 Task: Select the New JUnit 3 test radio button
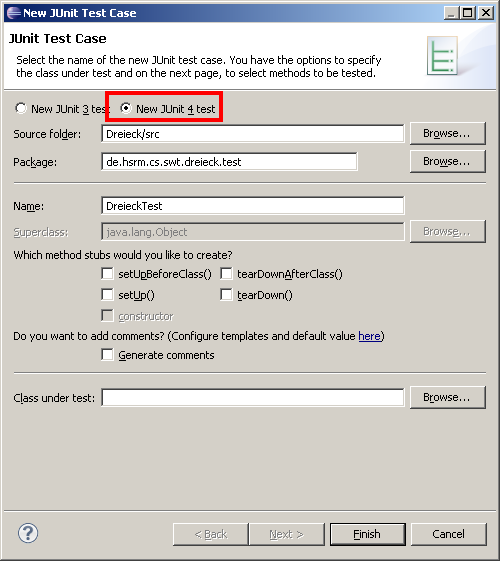(21, 108)
